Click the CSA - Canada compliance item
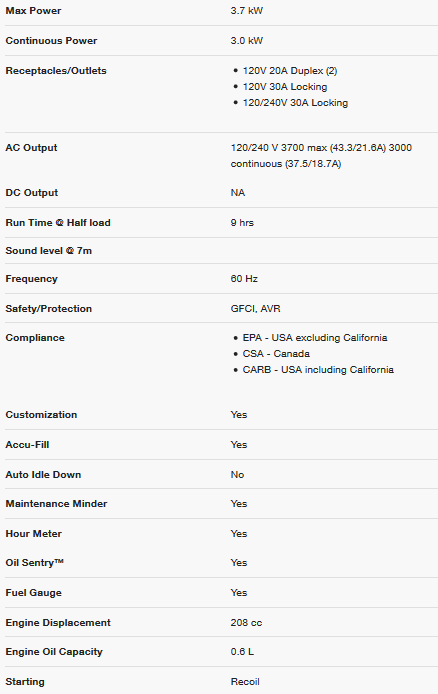Image resolution: width=438 pixels, height=694 pixels. click(x=276, y=354)
